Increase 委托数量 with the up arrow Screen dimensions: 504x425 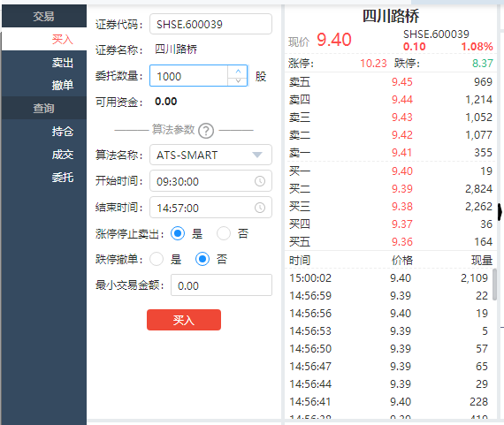238,71
